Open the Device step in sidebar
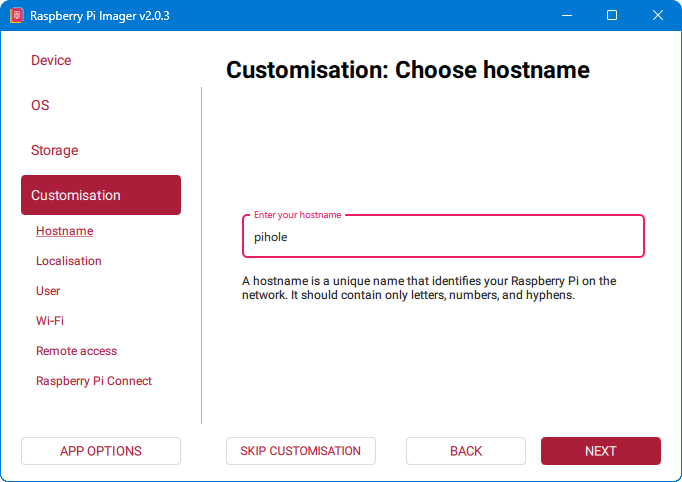 (x=51, y=60)
